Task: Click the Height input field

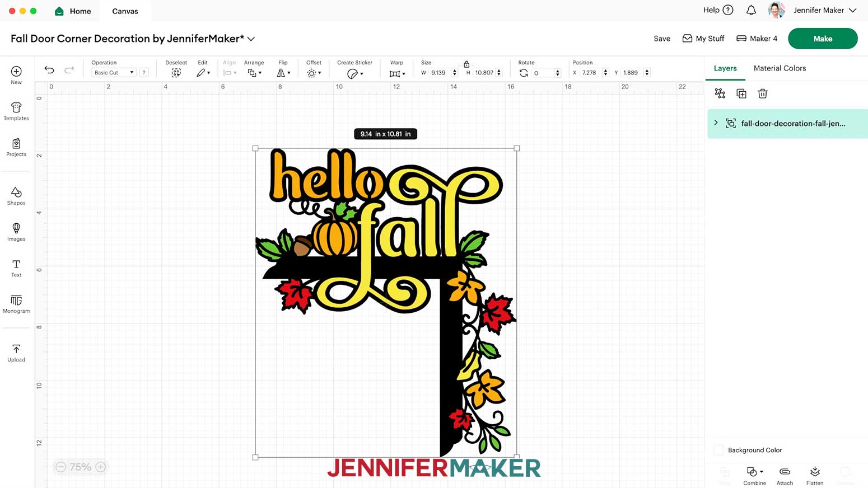Action: 484,73
